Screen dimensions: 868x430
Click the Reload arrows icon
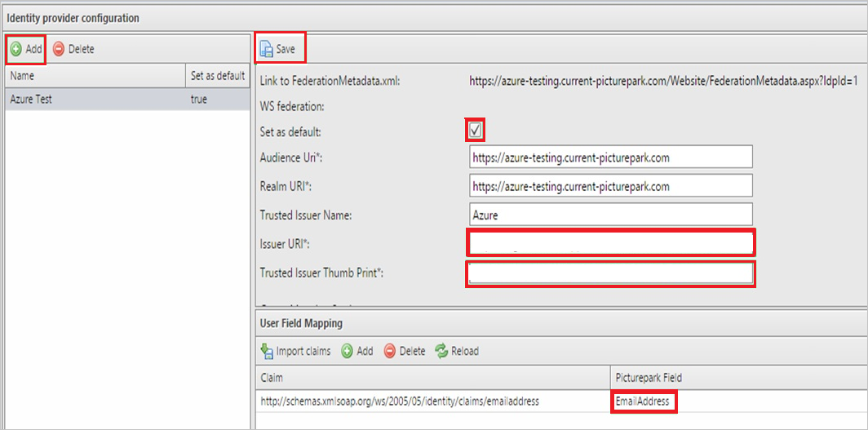click(441, 351)
